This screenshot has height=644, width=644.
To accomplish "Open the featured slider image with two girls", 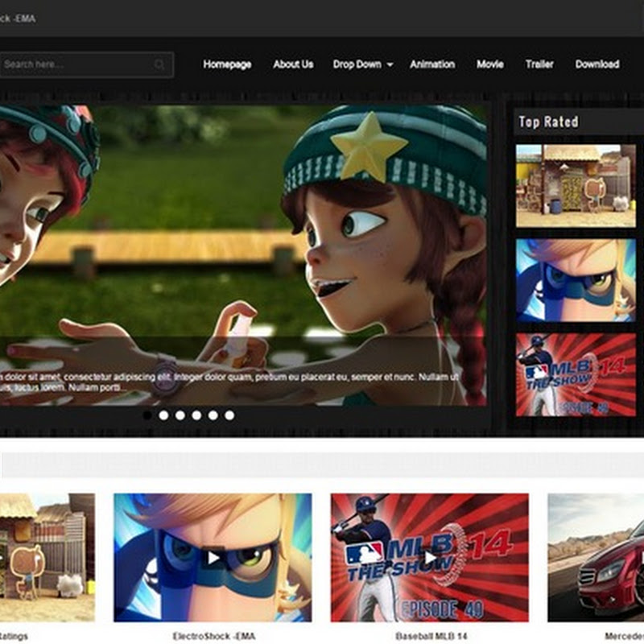I will (x=243, y=255).
